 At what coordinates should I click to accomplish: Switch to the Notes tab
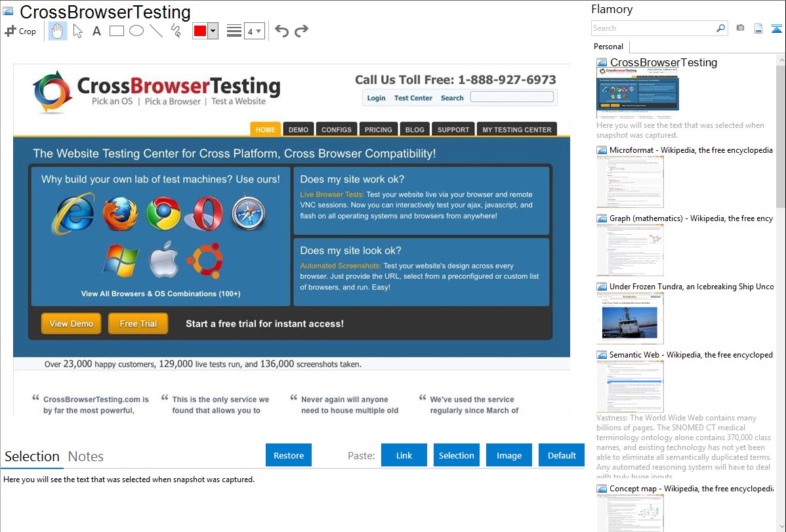(x=86, y=457)
